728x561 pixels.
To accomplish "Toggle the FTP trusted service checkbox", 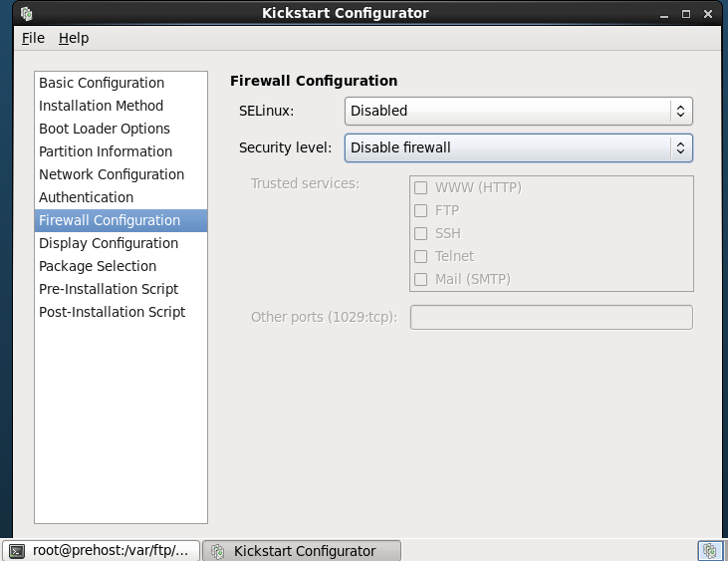I will point(420,210).
